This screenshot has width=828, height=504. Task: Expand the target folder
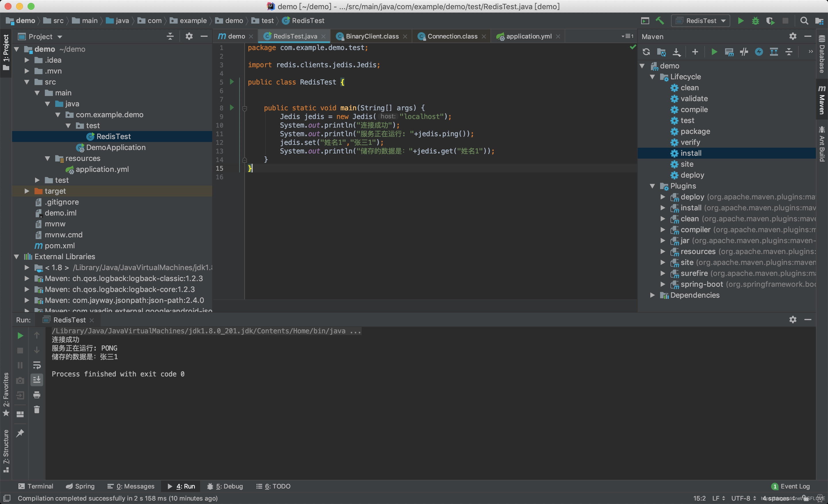coord(27,191)
